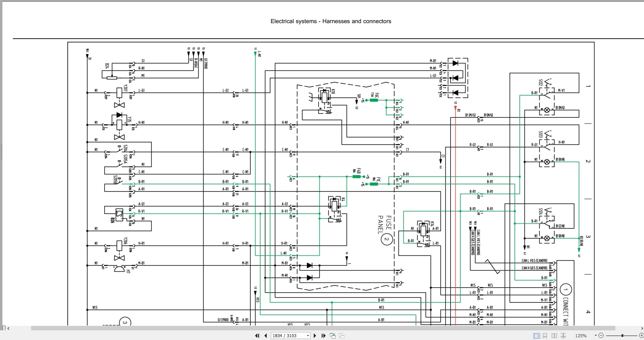Enable single page view mode

pos(536,336)
